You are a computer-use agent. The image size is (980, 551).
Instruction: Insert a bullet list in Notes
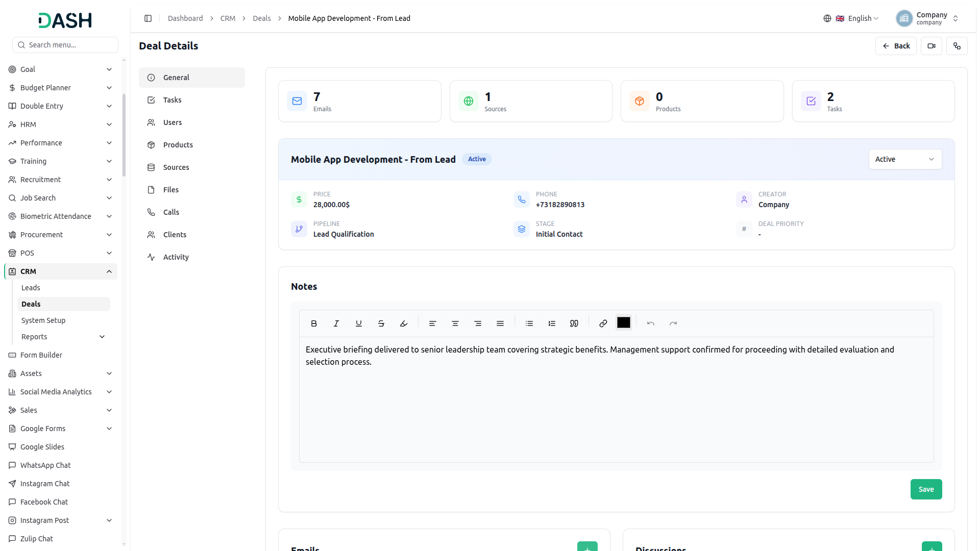pyautogui.click(x=529, y=323)
